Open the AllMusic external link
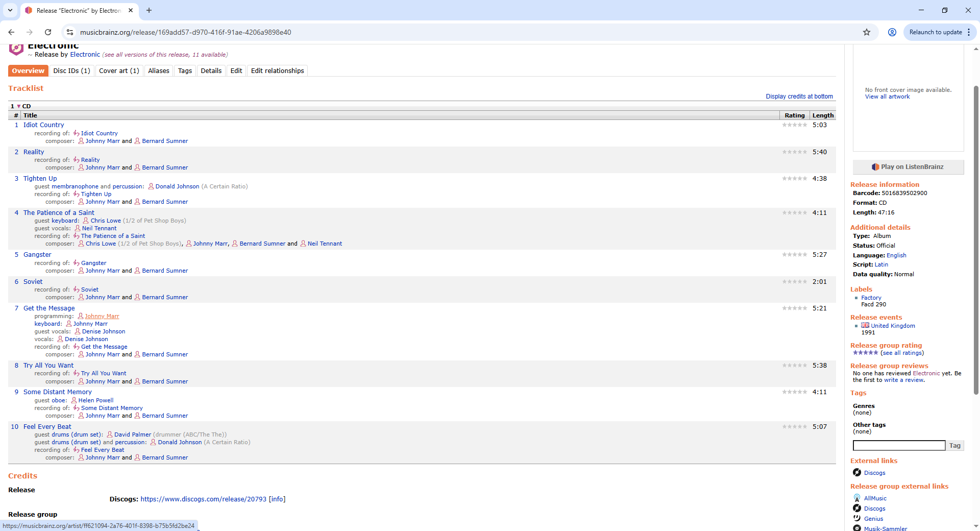 click(875, 498)
